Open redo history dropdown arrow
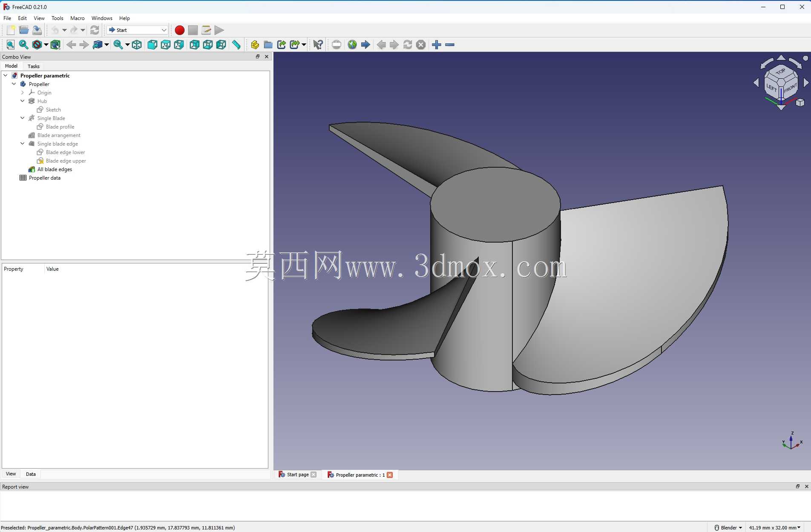The width and height of the screenshot is (811, 532). 83,30
